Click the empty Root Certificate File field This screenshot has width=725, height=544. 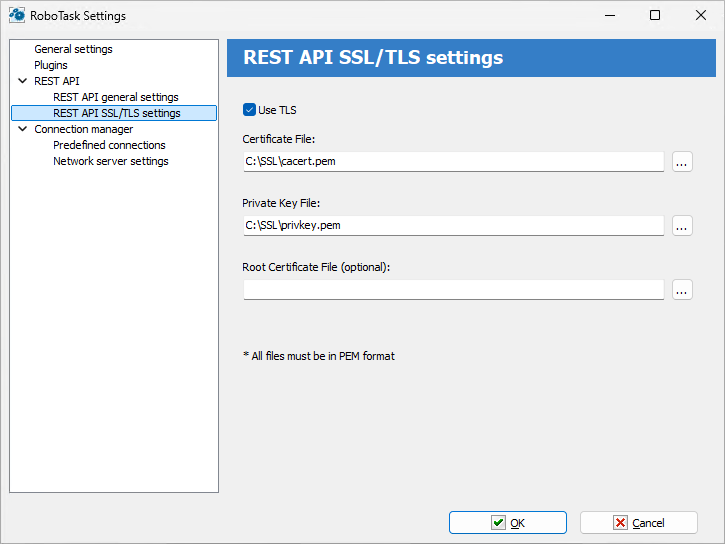454,290
